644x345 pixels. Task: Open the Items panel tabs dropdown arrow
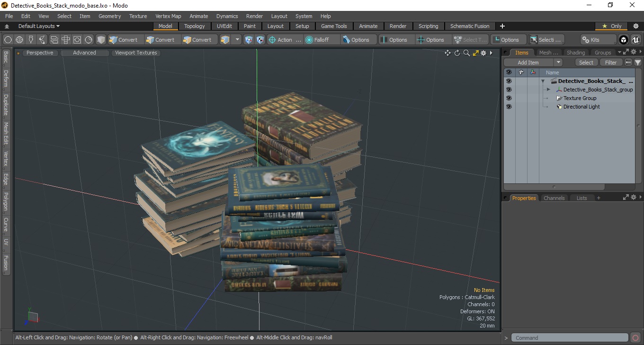point(619,52)
